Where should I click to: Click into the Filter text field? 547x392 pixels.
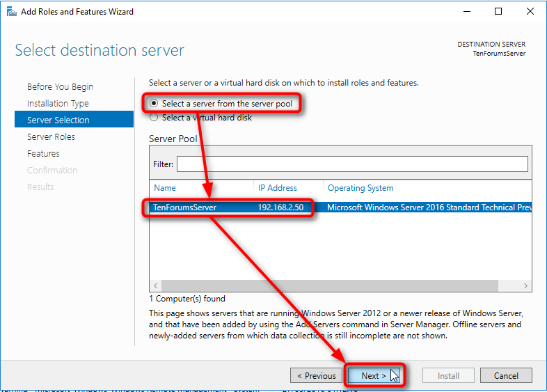tap(352, 164)
